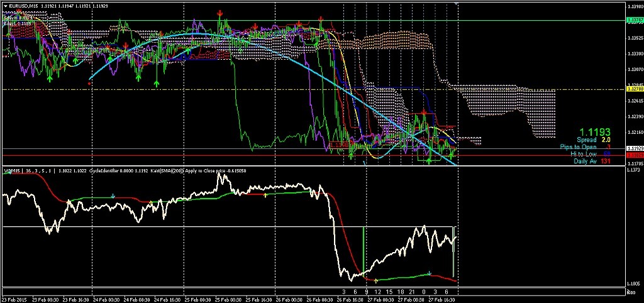Click the chart shift triangle on the top edge

(x=456, y=3)
